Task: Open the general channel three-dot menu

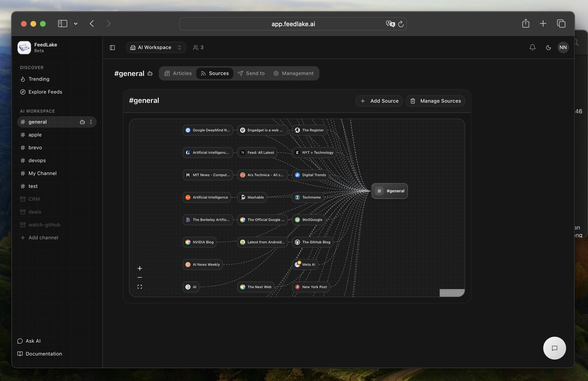Action: click(91, 122)
